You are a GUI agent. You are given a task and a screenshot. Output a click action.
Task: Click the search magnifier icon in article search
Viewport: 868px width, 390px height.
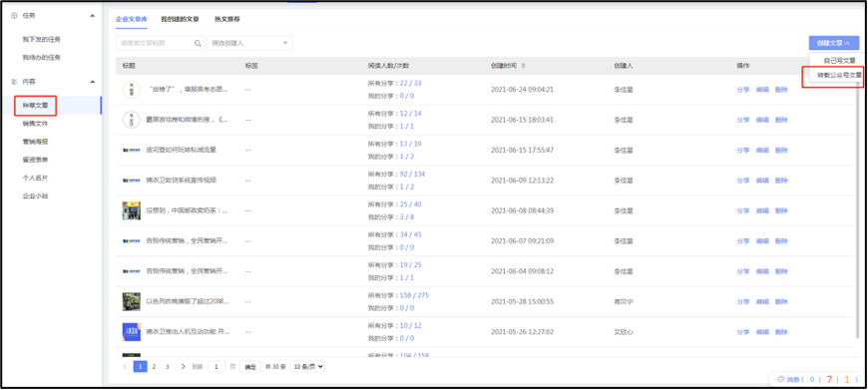pos(198,43)
